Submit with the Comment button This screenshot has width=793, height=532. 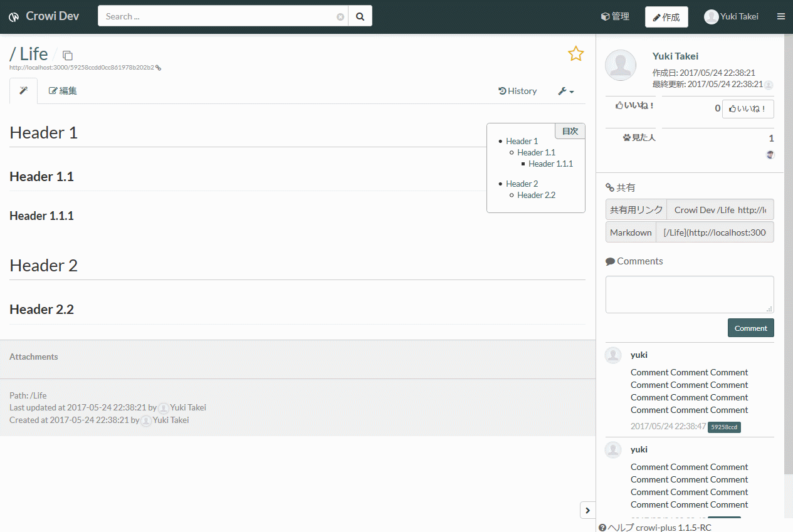coord(750,328)
